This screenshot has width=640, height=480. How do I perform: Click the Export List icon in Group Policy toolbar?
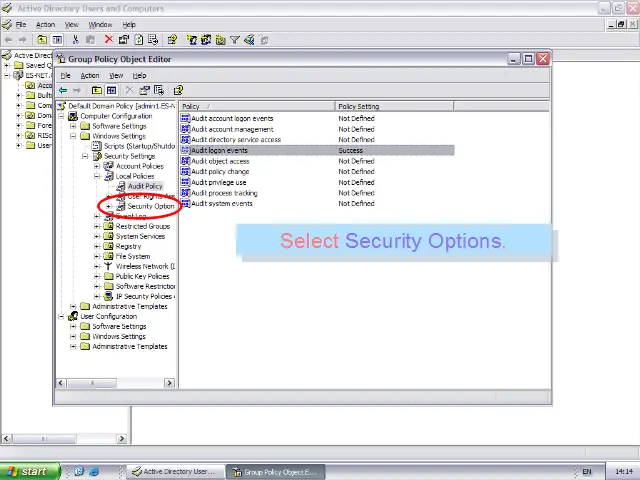point(158,90)
